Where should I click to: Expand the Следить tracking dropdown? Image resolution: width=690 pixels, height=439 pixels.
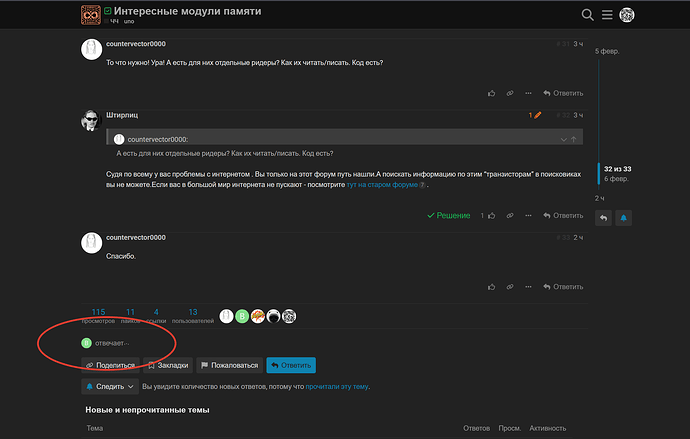pyautogui.click(x=109, y=385)
